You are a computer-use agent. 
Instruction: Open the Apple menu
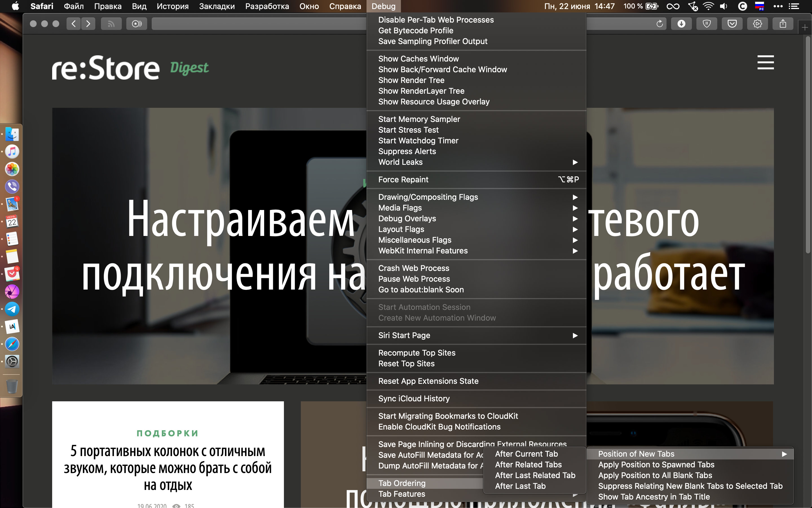pyautogui.click(x=15, y=6)
